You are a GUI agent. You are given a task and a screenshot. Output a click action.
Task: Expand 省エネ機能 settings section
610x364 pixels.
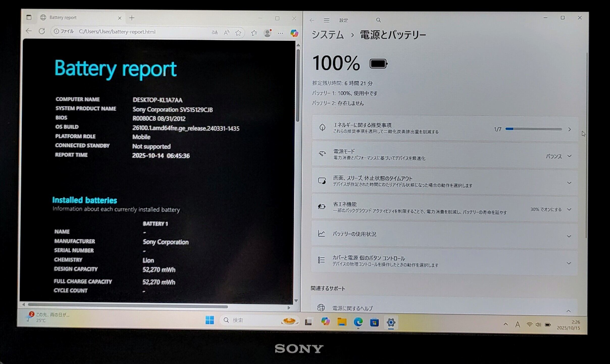pyautogui.click(x=569, y=210)
